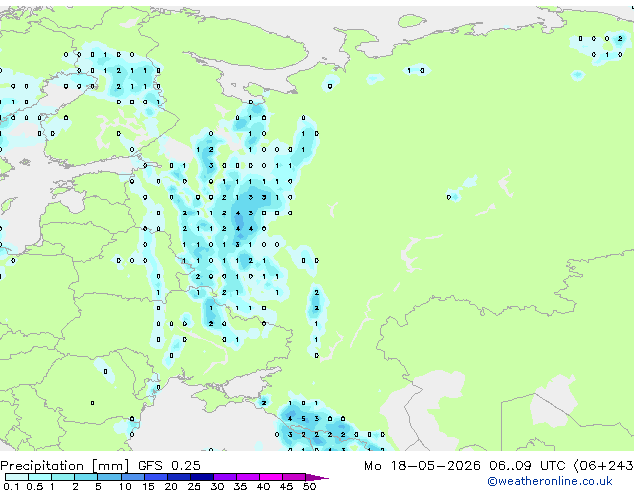Pick the blue legend swatch between 10 and 15
634x490 pixels.
(x=133, y=477)
